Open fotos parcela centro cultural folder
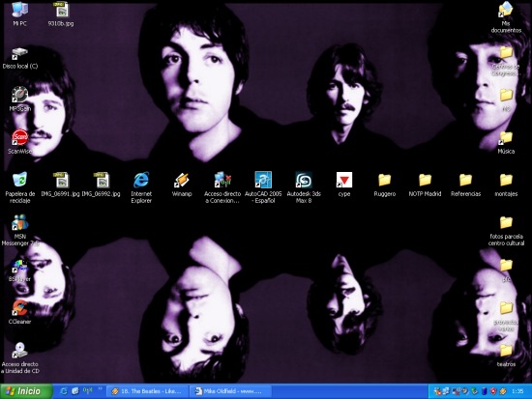 tap(506, 231)
